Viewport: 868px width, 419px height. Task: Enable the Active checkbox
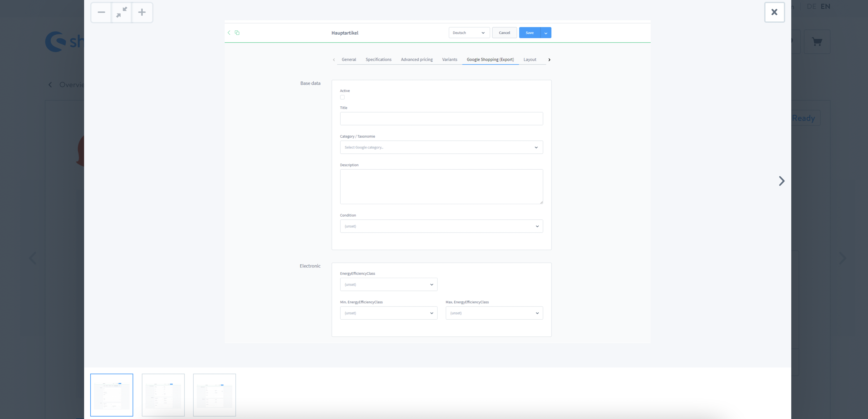342,97
